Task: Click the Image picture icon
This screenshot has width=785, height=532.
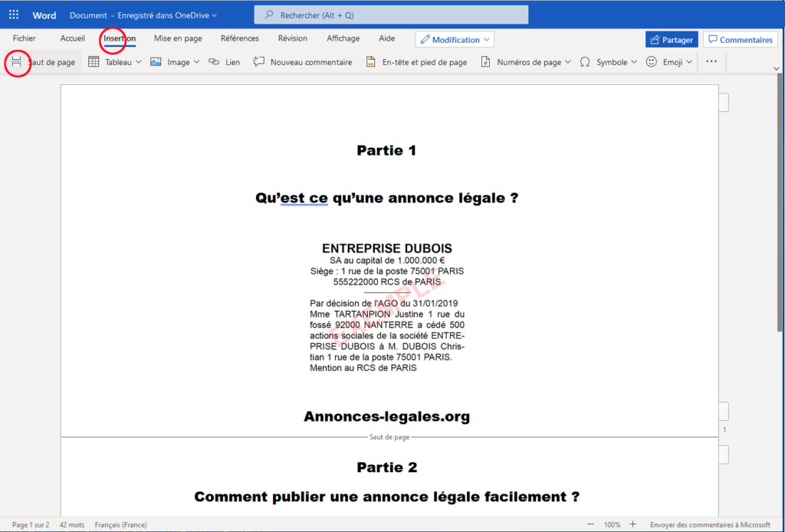Action: [156, 62]
